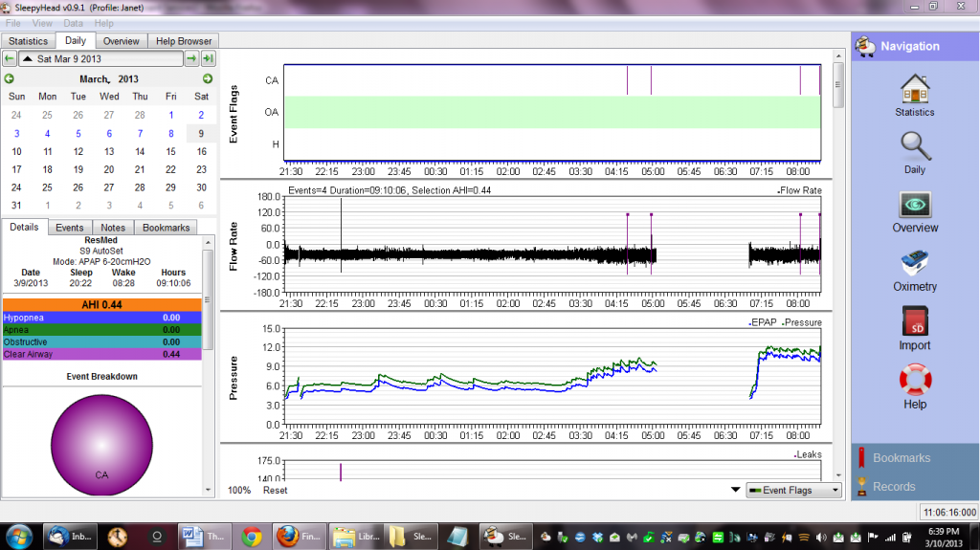
Task: Open the Event Flags graph dropdown
Action: click(x=793, y=490)
